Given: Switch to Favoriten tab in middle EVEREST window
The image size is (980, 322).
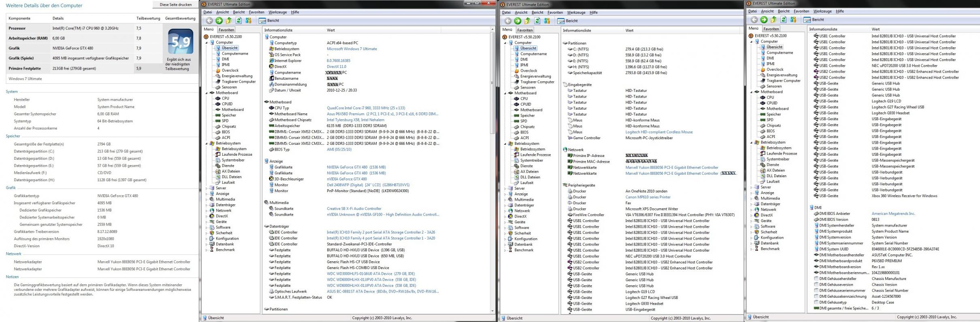Looking at the screenshot, I should pos(525,30).
